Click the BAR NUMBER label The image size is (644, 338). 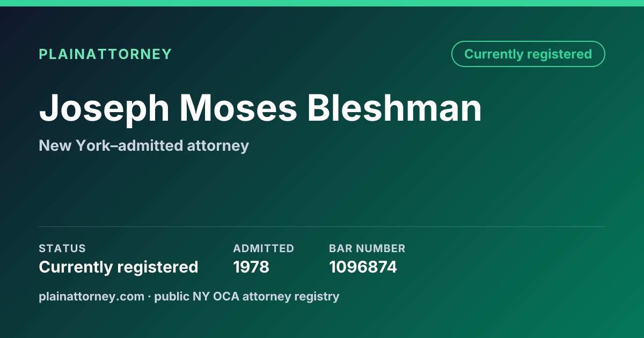pos(367,248)
